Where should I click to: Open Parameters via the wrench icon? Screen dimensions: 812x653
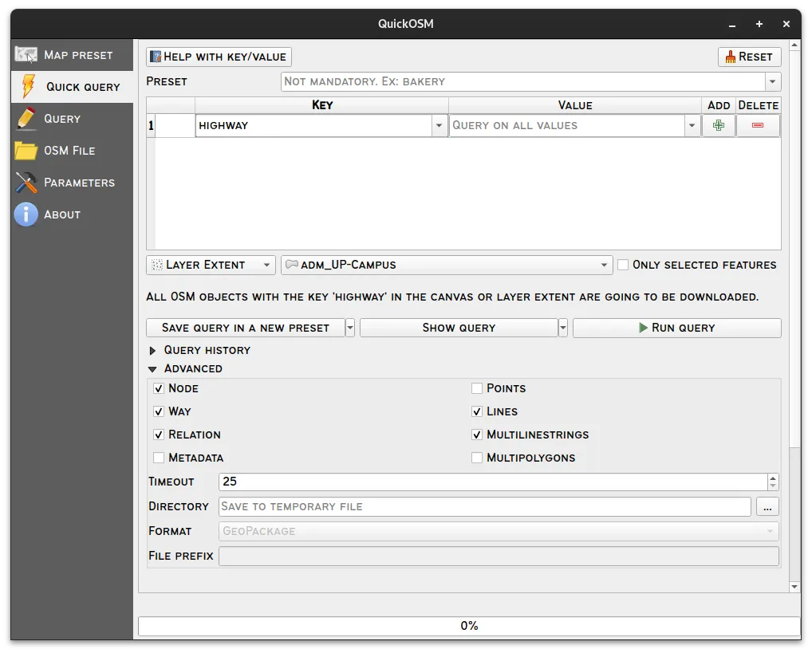coord(25,182)
